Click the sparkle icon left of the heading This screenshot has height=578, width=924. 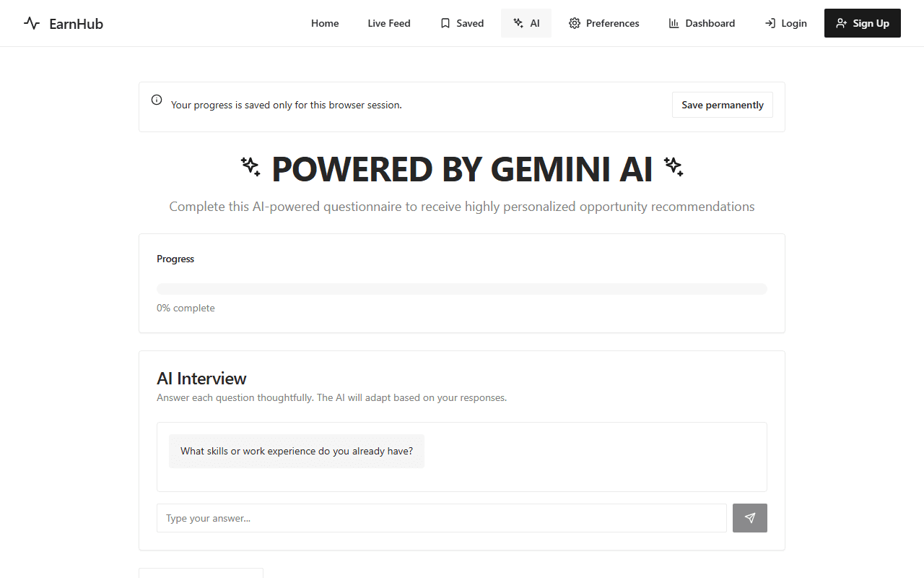point(250,167)
